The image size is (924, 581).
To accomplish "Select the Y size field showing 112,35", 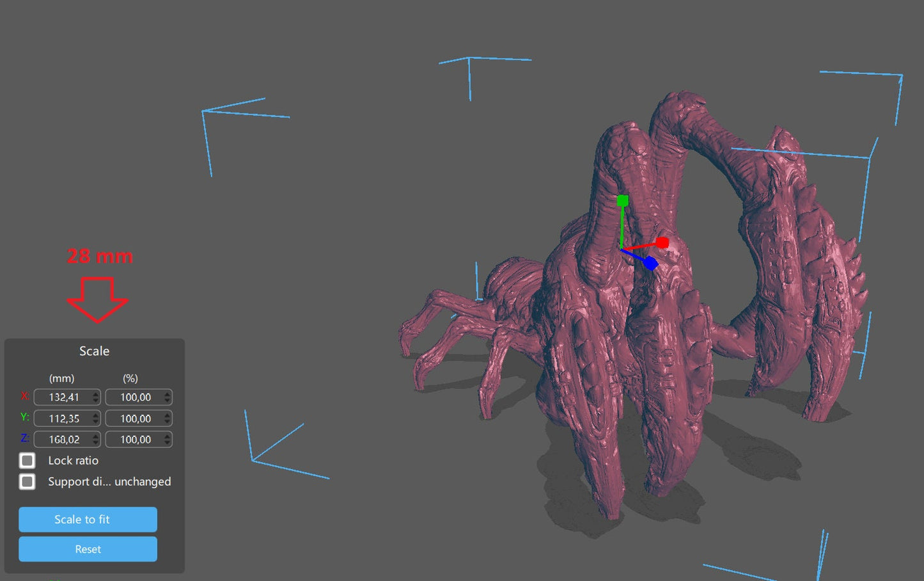I will (63, 418).
